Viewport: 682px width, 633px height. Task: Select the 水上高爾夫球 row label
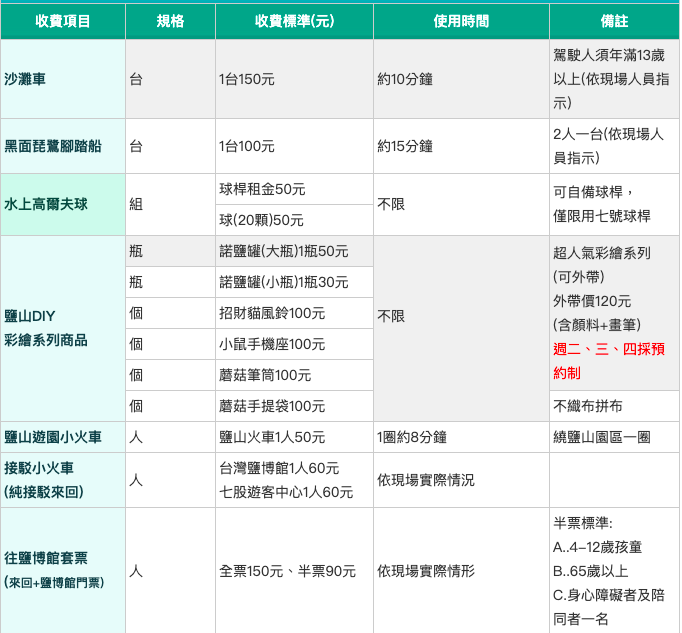(63, 204)
